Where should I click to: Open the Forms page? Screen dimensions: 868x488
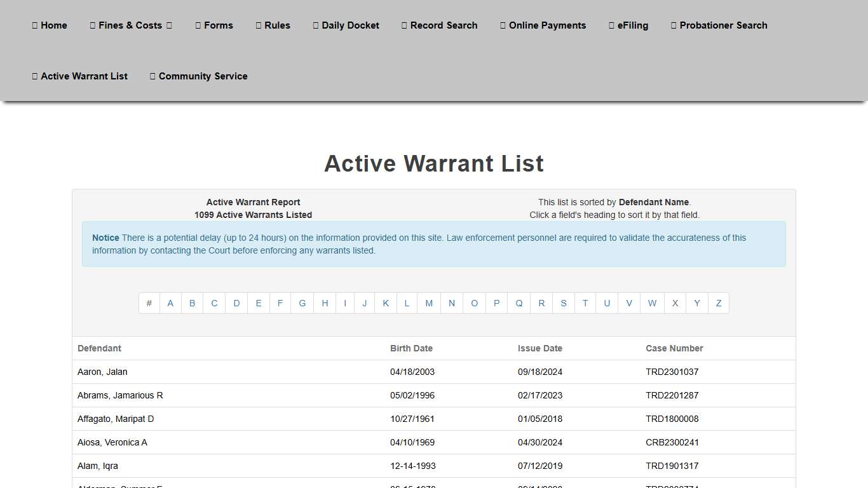pyautogui.click(x=214, y=25)
